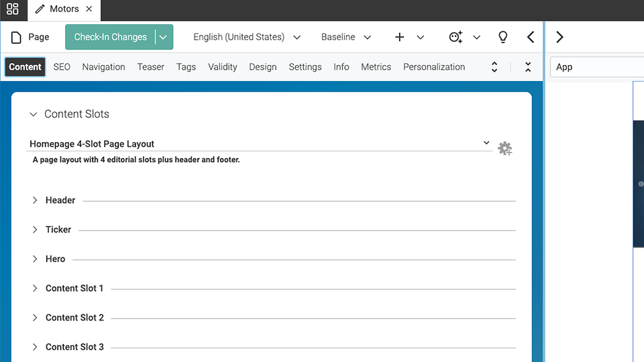
Task: Open the apps grid icon
Action: pos(12,9)
